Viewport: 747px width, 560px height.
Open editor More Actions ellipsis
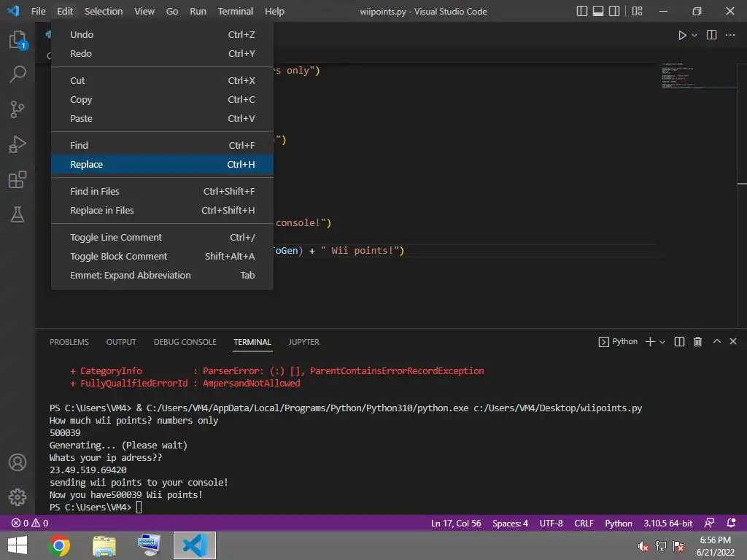click(730, 35)
